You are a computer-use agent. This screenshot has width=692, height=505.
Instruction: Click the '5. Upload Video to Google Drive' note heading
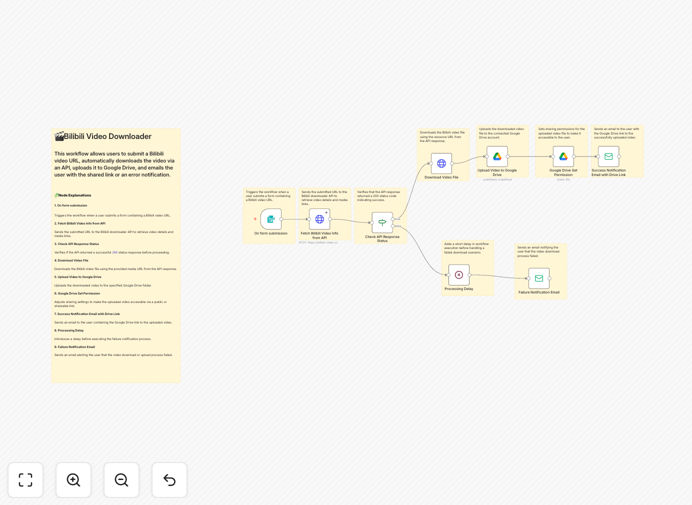point(78,277)
